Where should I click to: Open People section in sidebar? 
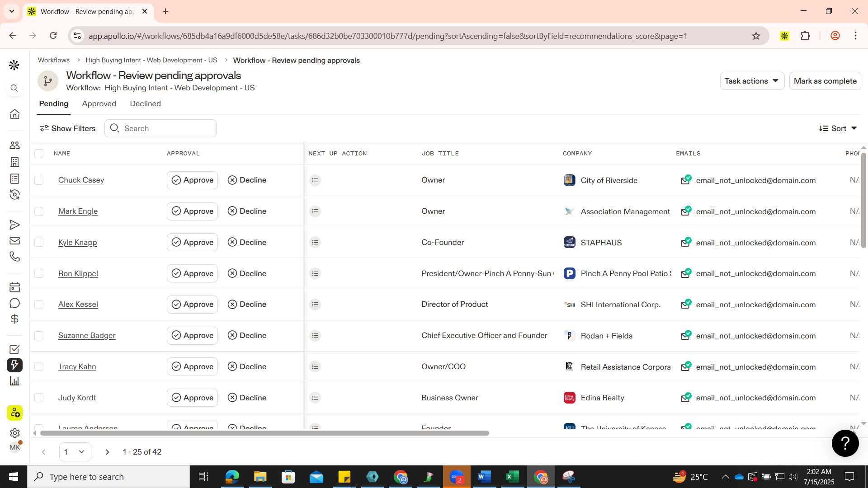[14, 145]
